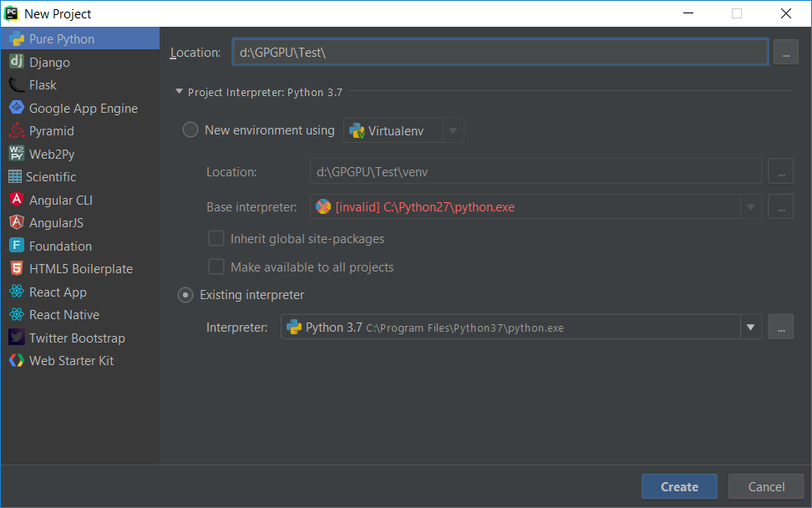Screen dimensions: 812x508
Task: Choose HTML5 Boilerplate project type
Action: tap(80, 269)
